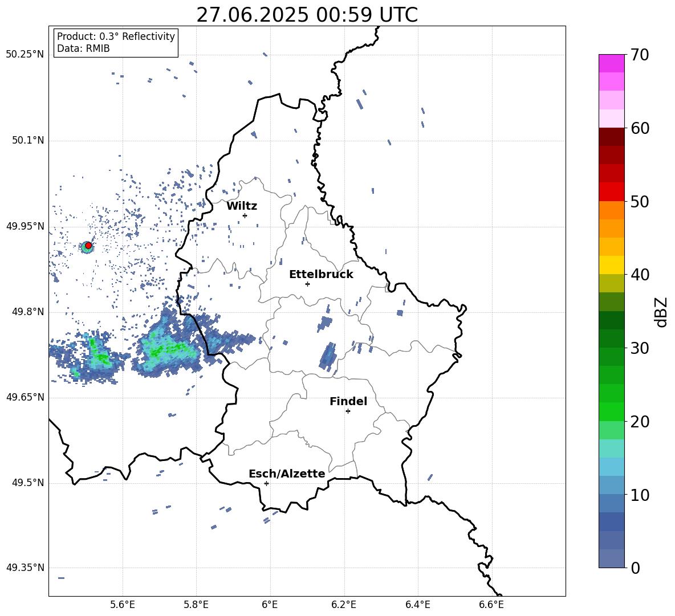Screen dimensions: 675x616
Task: Click the 49.8°N latitude label
Action: coord(28,312)
